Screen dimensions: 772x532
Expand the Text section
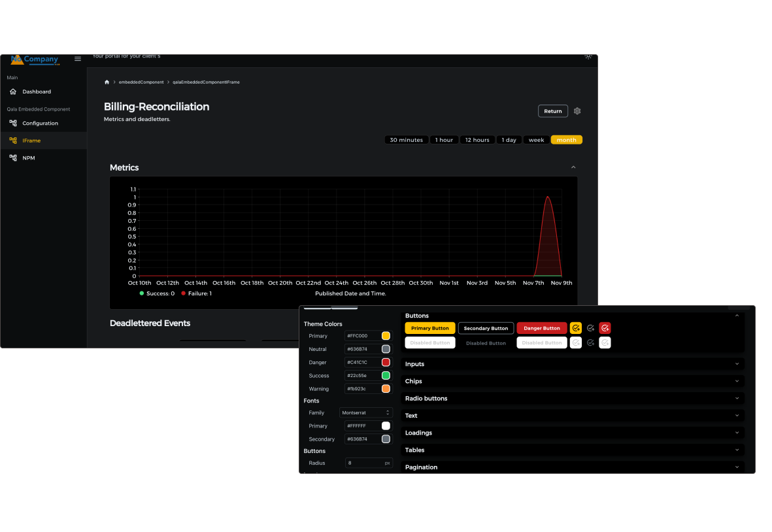pyautogui.click(x=737, y=416)
